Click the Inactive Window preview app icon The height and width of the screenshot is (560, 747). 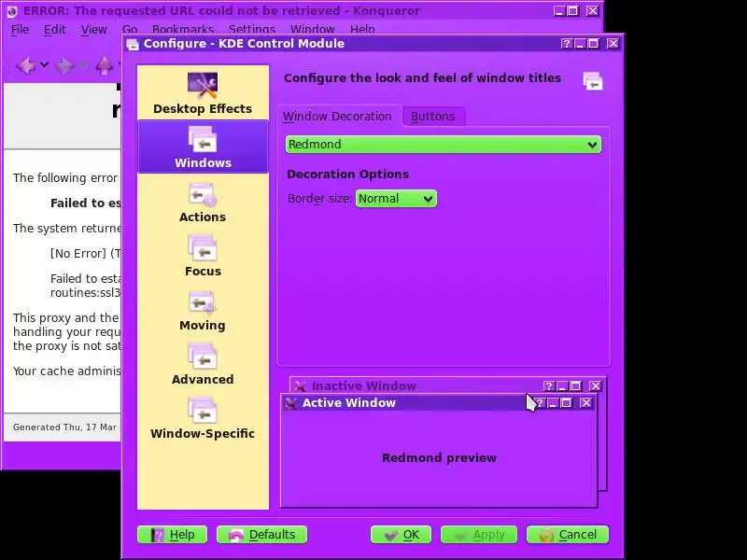point(300,386)
